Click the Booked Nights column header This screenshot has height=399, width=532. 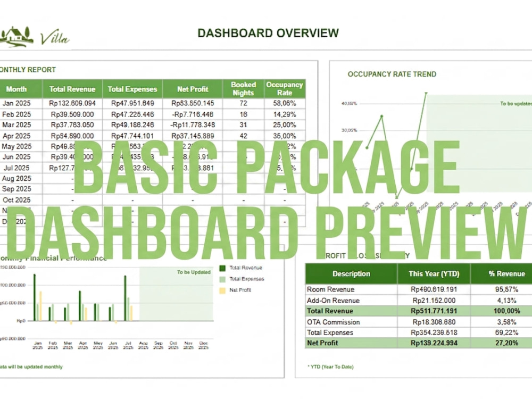coord(243,89)
